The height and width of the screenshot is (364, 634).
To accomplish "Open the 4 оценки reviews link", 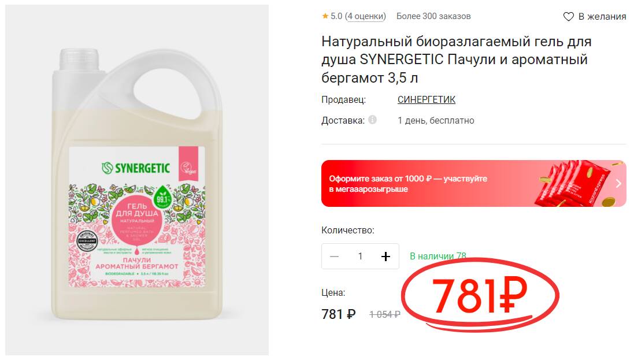I will pos(366,16).
